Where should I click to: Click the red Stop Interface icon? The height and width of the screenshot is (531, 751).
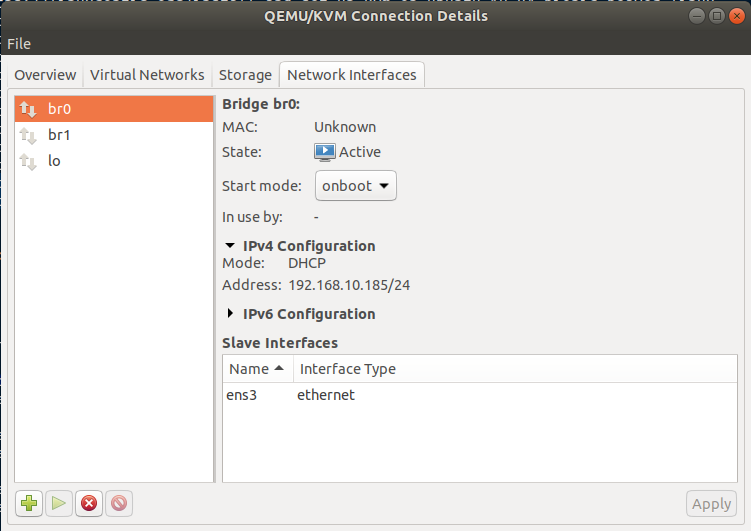point(89,503)
